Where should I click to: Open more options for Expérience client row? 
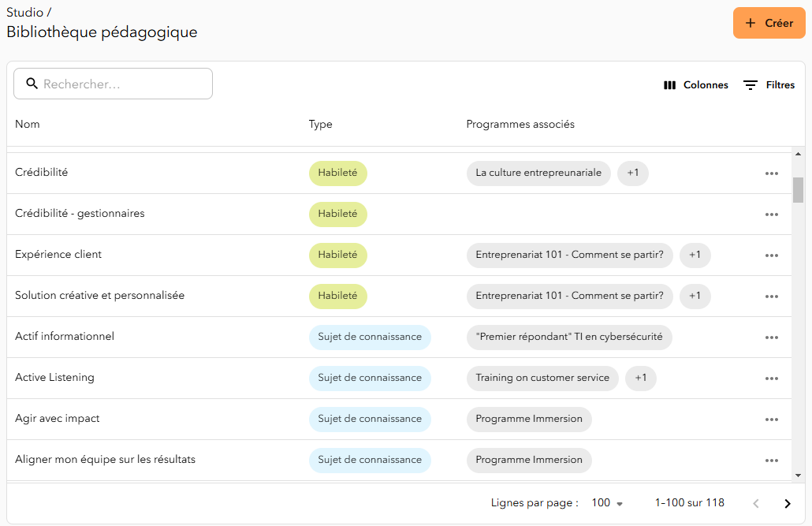point(771,255)
